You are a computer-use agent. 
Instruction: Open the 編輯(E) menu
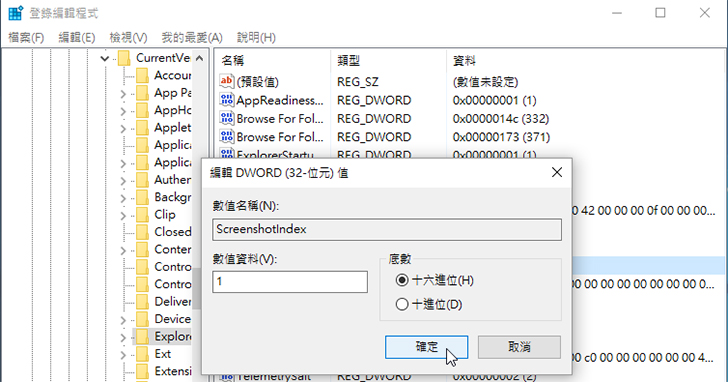[x=77, y=38]
